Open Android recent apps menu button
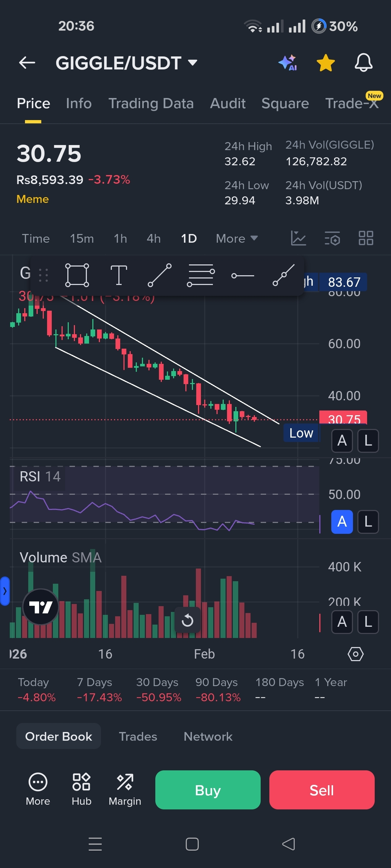 [95, 844]
